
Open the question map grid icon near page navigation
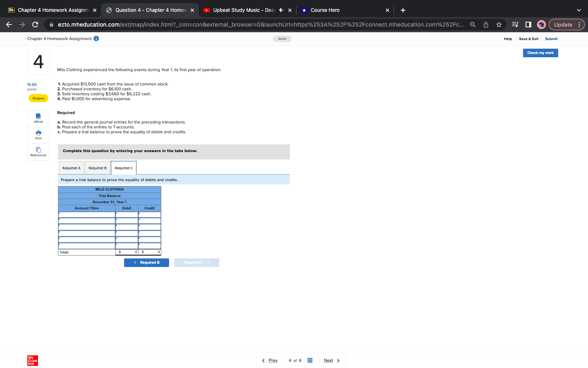point(310,360)
